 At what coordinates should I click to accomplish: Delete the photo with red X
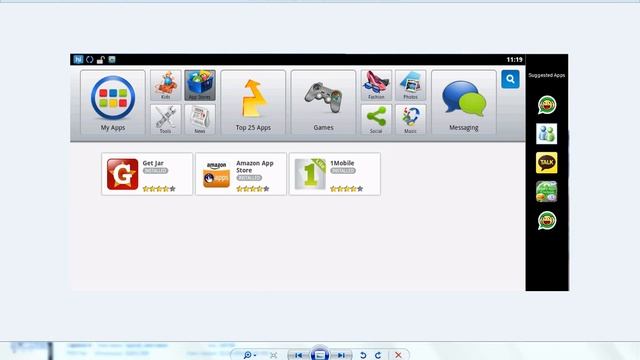pos(398,355)
